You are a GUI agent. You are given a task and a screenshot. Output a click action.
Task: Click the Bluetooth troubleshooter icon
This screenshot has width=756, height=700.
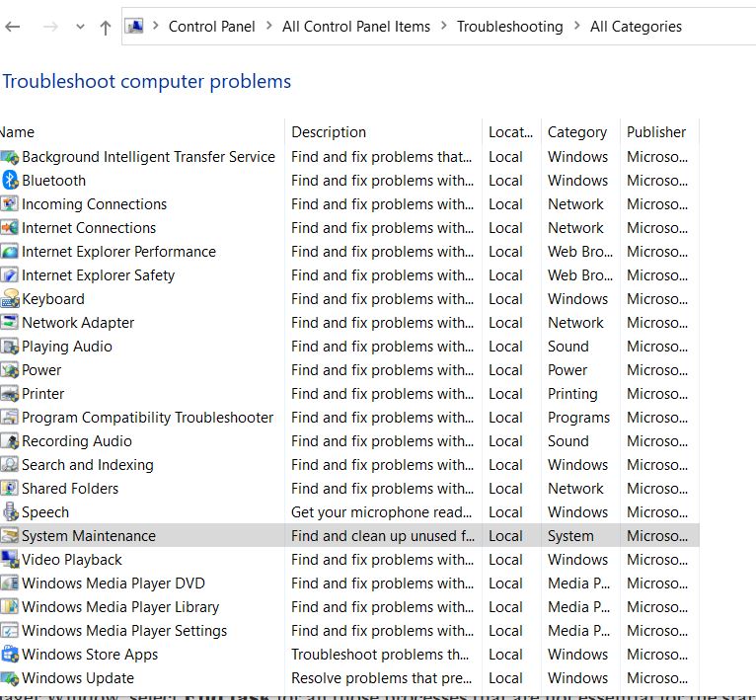(10, 181)
